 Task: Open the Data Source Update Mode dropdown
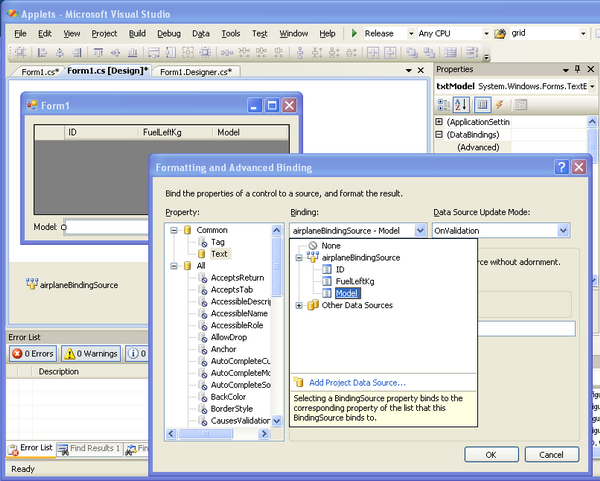pos(563,231)
